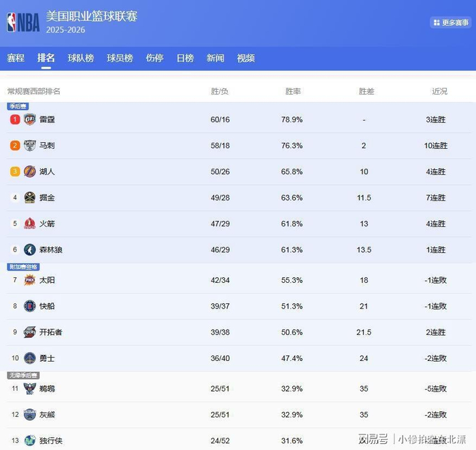The height and width of the screenshot is (450, 476).
Task: Click the 2025-2026 season label
Action: tap(65, 30)
